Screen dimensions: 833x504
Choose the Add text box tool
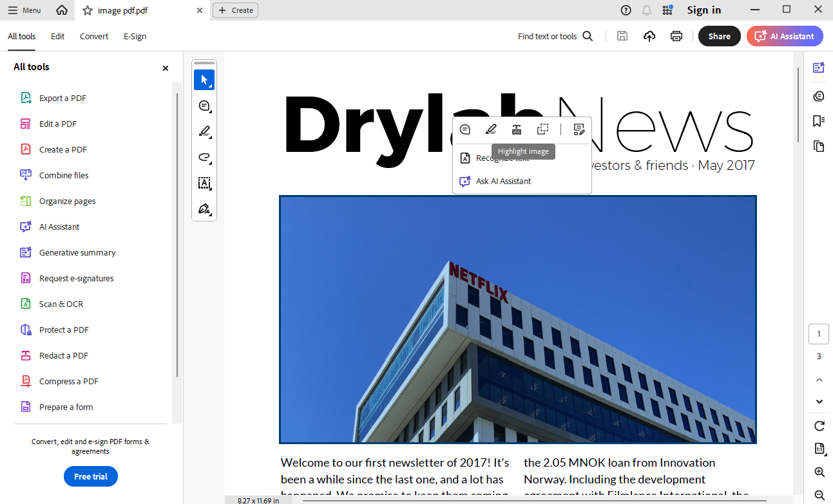tap(204, 183)
